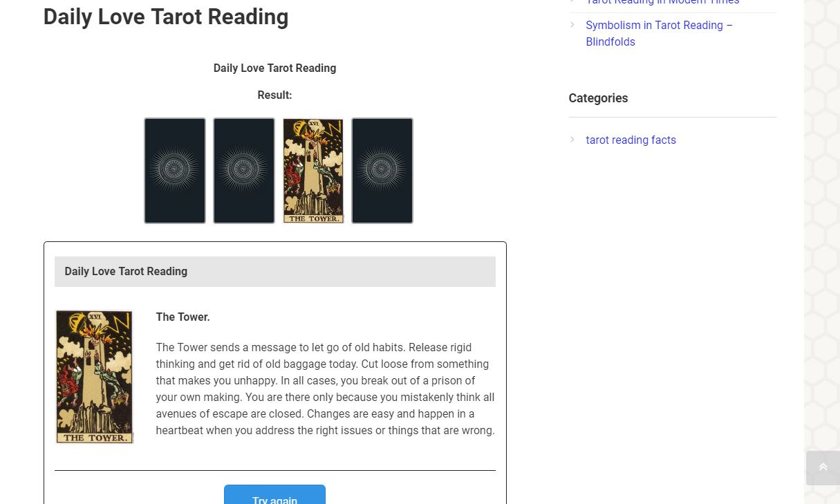840x504 pixels.
Task: Click the large Tower card image
Action: [94, 377]
